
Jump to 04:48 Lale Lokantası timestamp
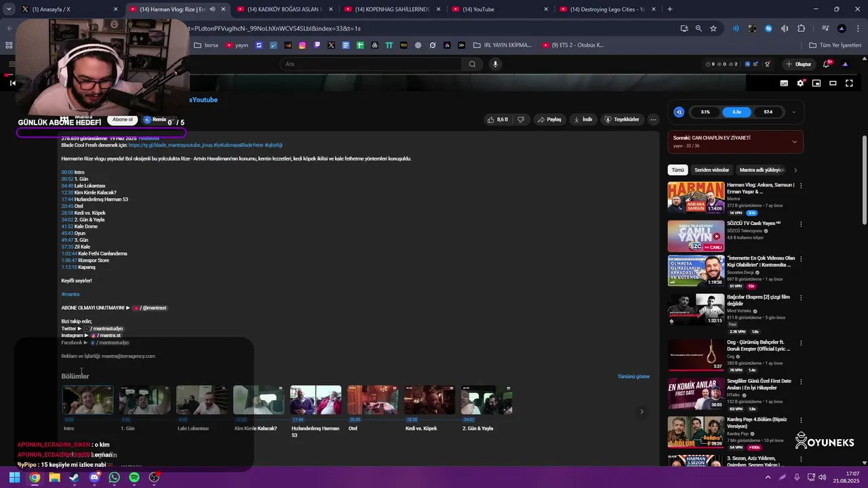tap(67, 186)
